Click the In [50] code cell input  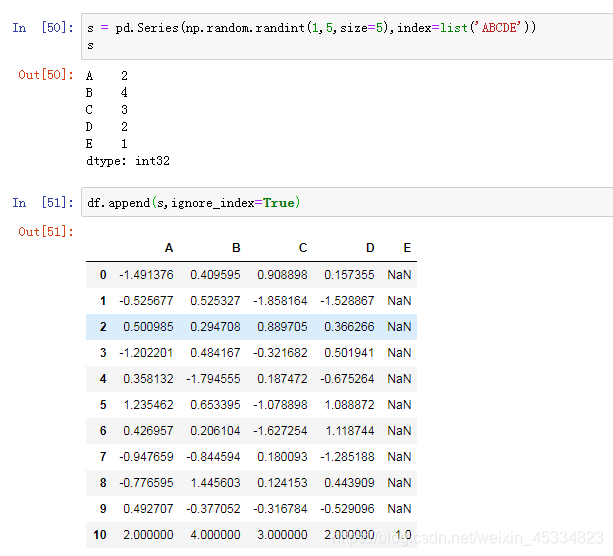(x=347, y=36)
